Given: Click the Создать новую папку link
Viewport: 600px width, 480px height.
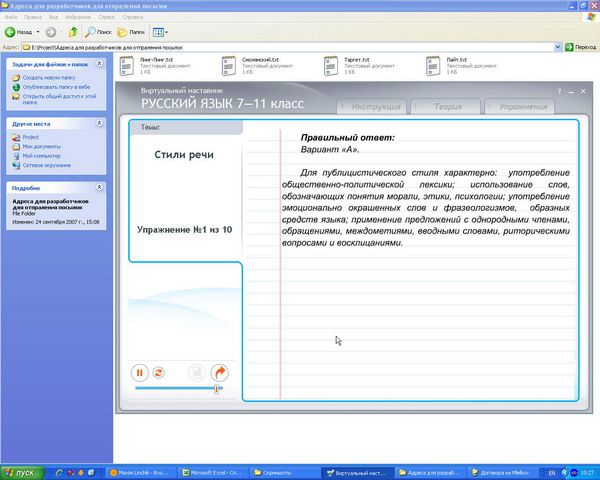Looking at the screenshot, I should [x=50, y=77].
